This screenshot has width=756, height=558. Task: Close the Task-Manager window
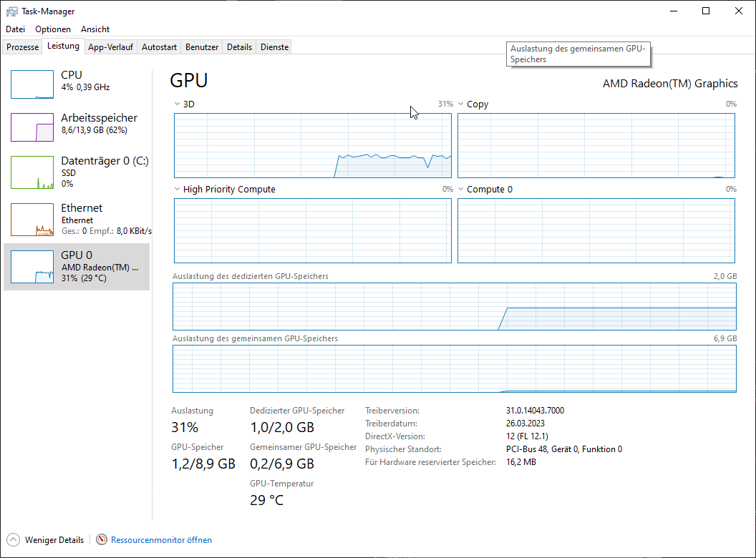[739, 11]
